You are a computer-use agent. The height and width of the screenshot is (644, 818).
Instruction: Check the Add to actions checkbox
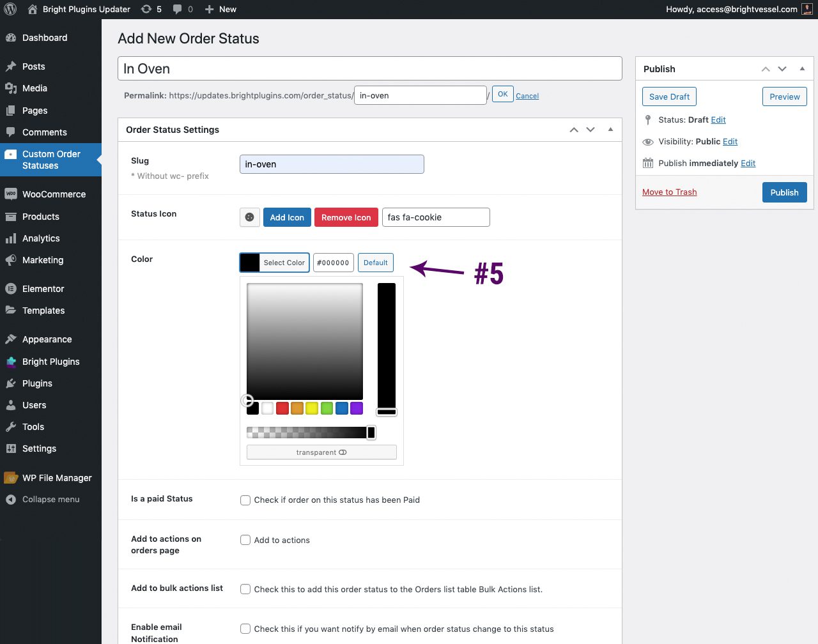point(245,540)
